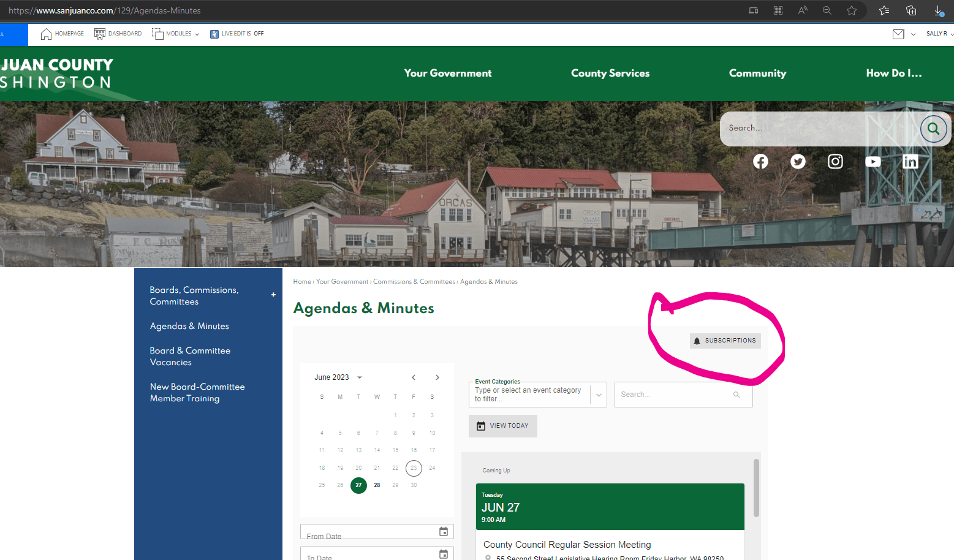Click the magnifier search button in banner
Viewport: 954px width, 560px height.
tap(933, 129)
